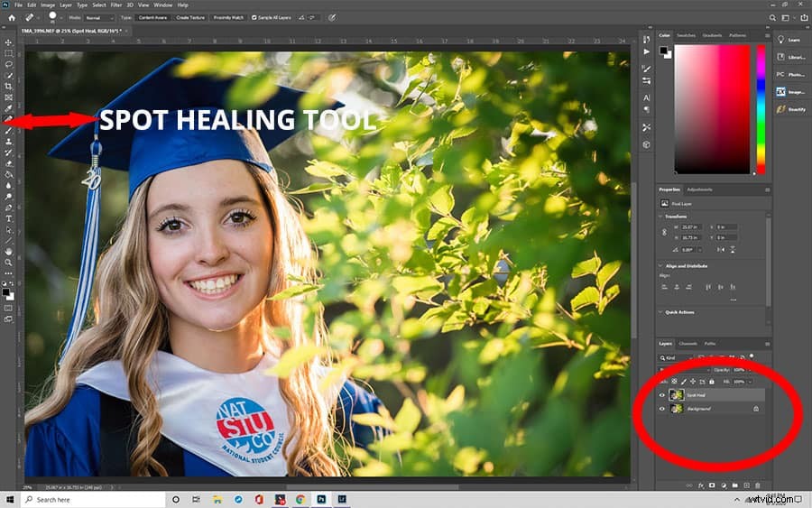Open Chrome from the taskbar
This screenshot has height=508, width=812.
300,500
